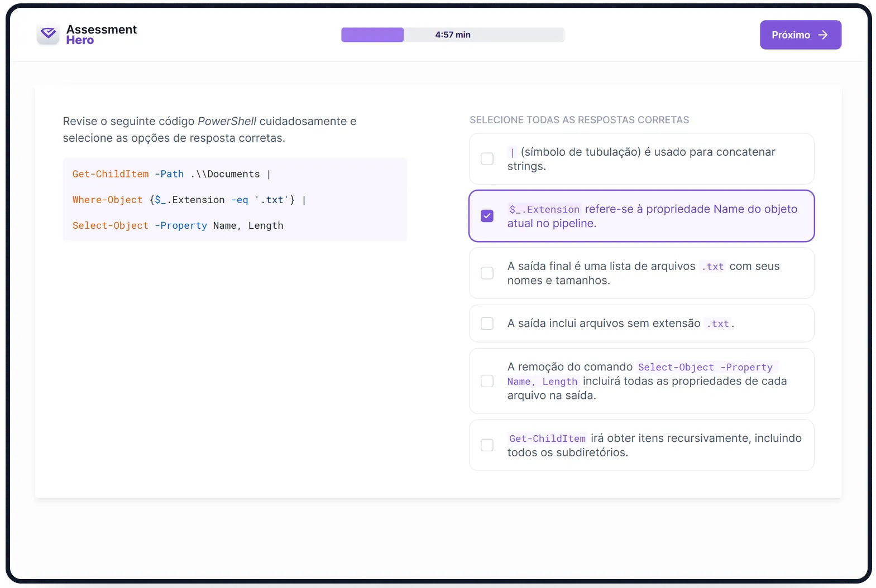Click the Assessment Hero brand name text
876x588 pixels.
101,35
